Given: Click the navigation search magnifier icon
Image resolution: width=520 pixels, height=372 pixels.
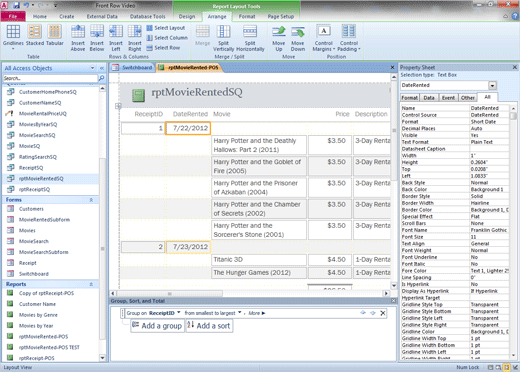Looking at the screenshot, I should click(101, 78).
